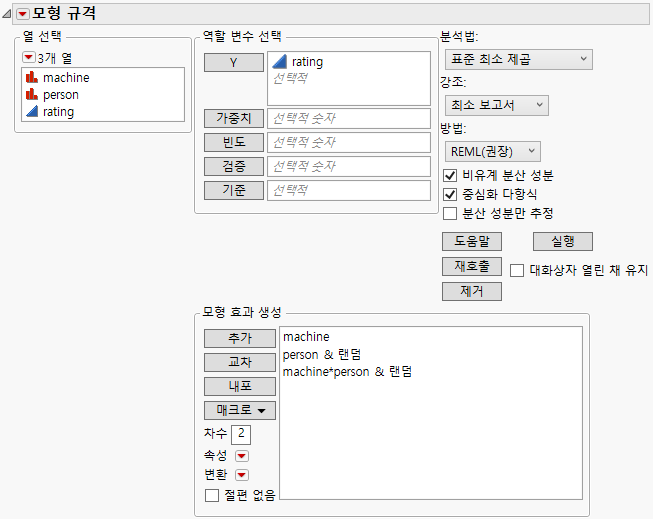Image resolution: width=653 pixels, height=519 pixels.
Task: Click the rating icon in the Y role box
Action: (x=281, y=62)
